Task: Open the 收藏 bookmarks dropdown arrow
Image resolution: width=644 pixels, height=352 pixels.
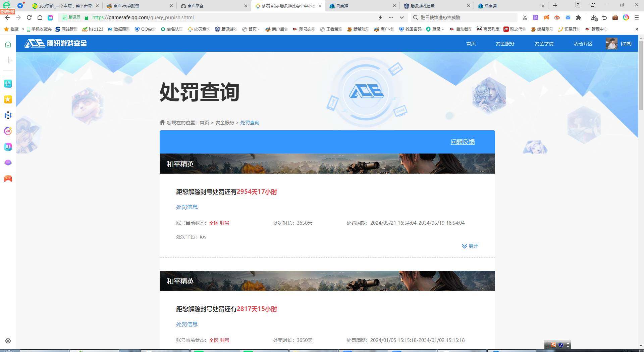Action: (x=22, y=29)
